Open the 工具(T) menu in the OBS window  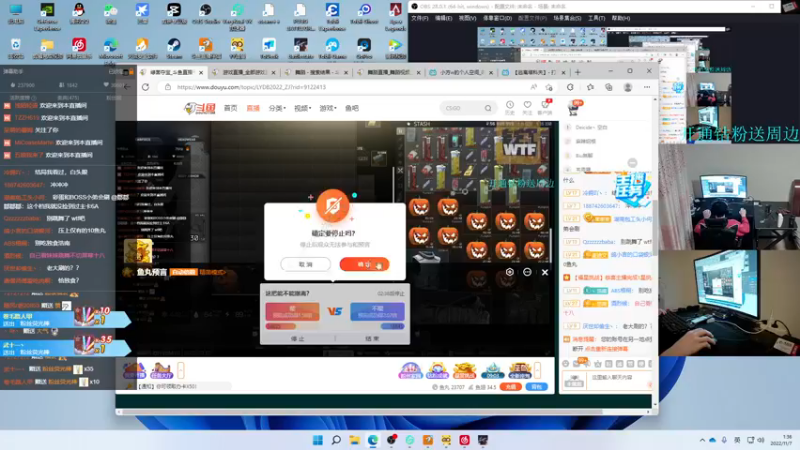click(596, 18)
